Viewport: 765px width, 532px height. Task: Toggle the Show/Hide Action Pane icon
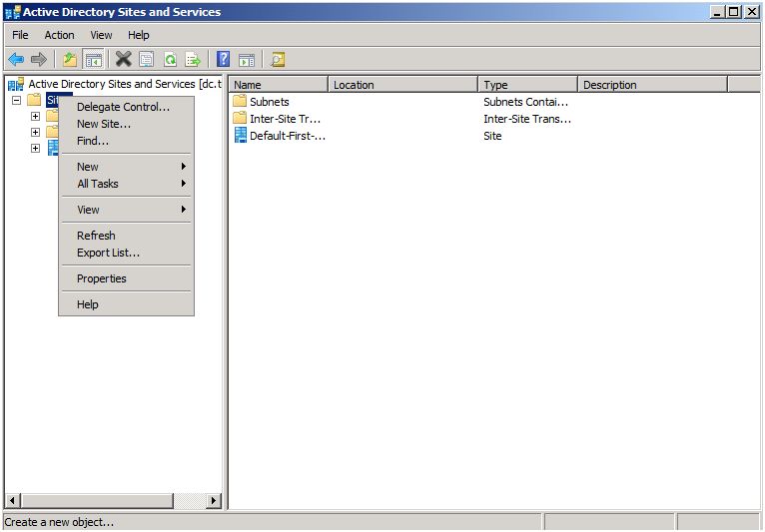[247, 60]
